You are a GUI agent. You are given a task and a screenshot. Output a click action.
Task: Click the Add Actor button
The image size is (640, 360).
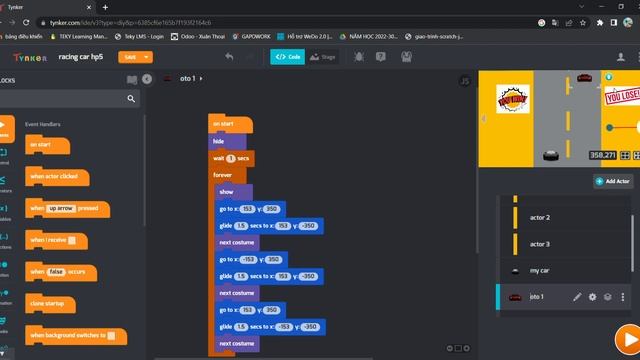tap(613, 181)
